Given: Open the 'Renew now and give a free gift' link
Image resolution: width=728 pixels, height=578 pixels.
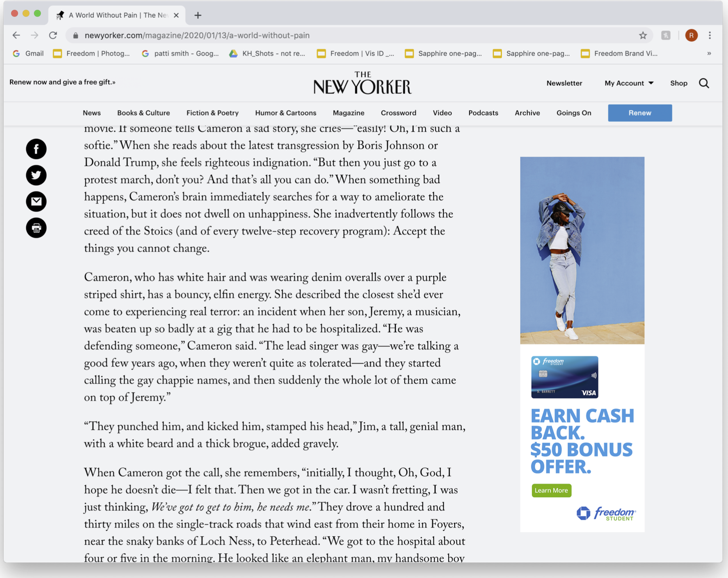Looking at the screenshot, I should point(62,82).
